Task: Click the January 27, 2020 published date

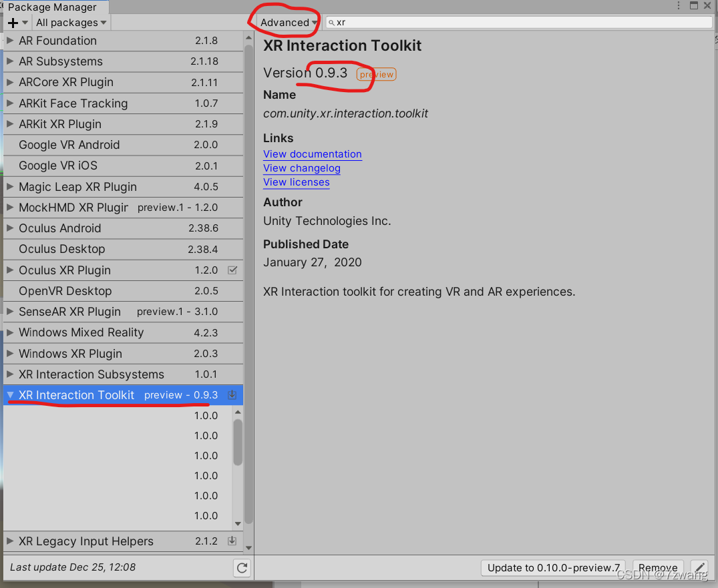Action: point(313,262)
